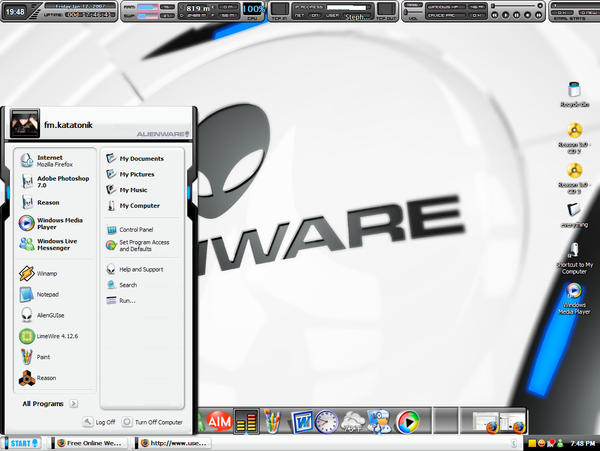The image size is (600, 451).
Task: Click the START button on taskbar
Action: coord(22,443)
